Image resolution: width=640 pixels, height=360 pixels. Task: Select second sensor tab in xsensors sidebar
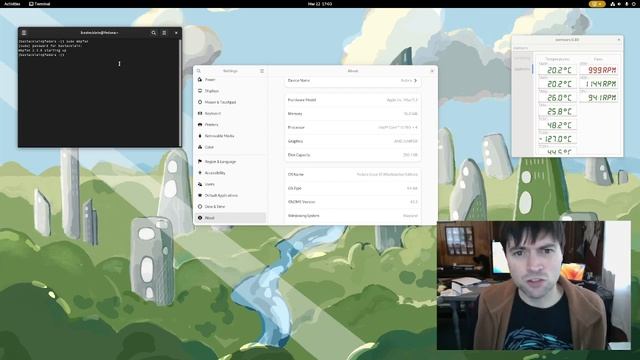click(522, 69)
